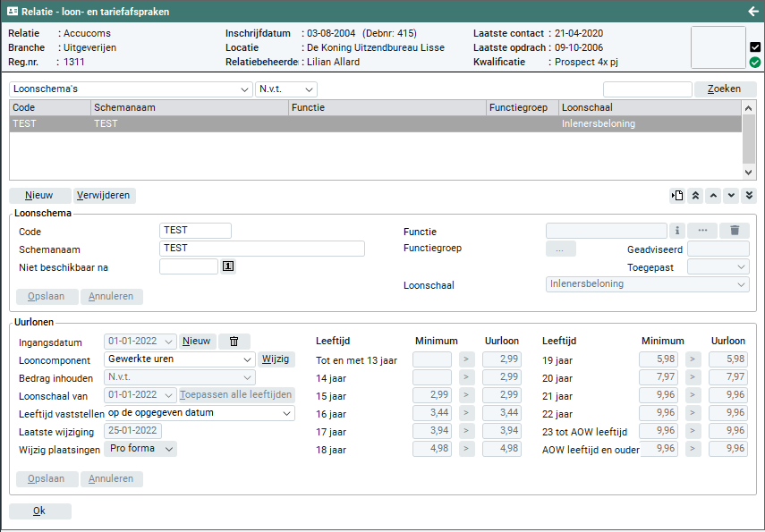
Task: Open the Wijzig plaatsingen Pro forma dropdown
Action: [140, 449]
